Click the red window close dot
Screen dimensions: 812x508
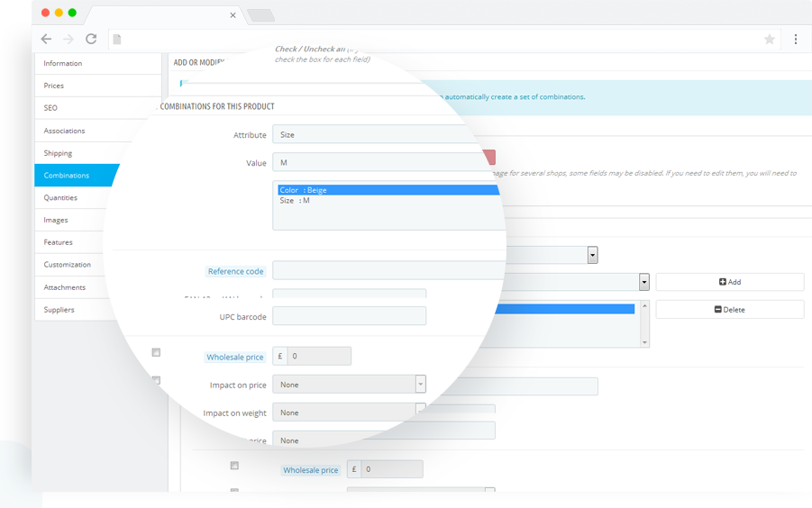pos(46,13)
